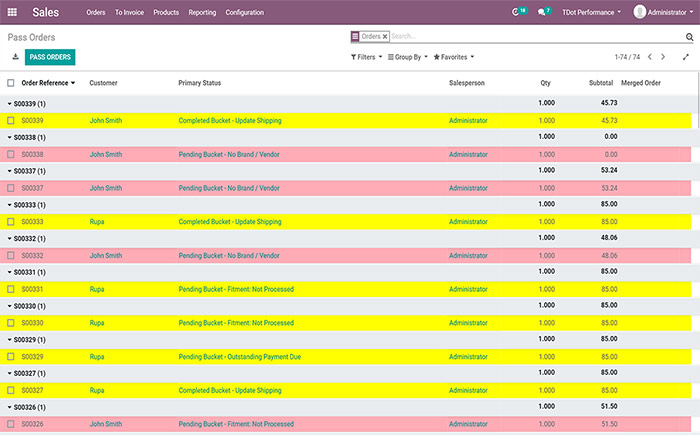The image size is (700, 435).
Task: Click subtotal 51.50 in S00326 row
Action: pos(609,424)
